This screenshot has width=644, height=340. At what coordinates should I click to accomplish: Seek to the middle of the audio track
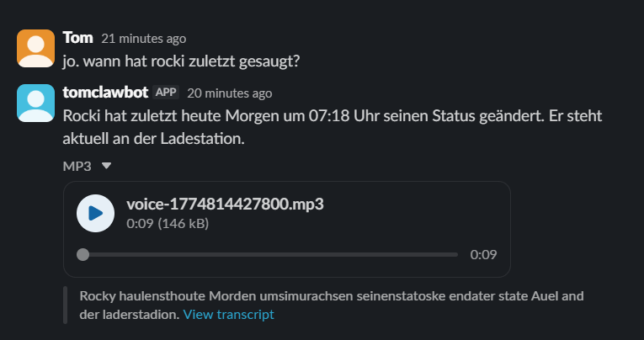point(270,254)
